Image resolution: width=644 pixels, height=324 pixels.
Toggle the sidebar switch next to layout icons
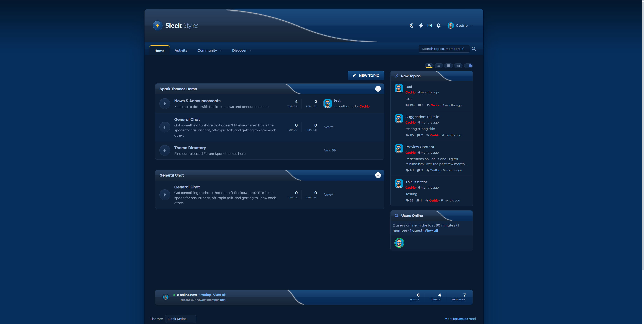(468, 66)
